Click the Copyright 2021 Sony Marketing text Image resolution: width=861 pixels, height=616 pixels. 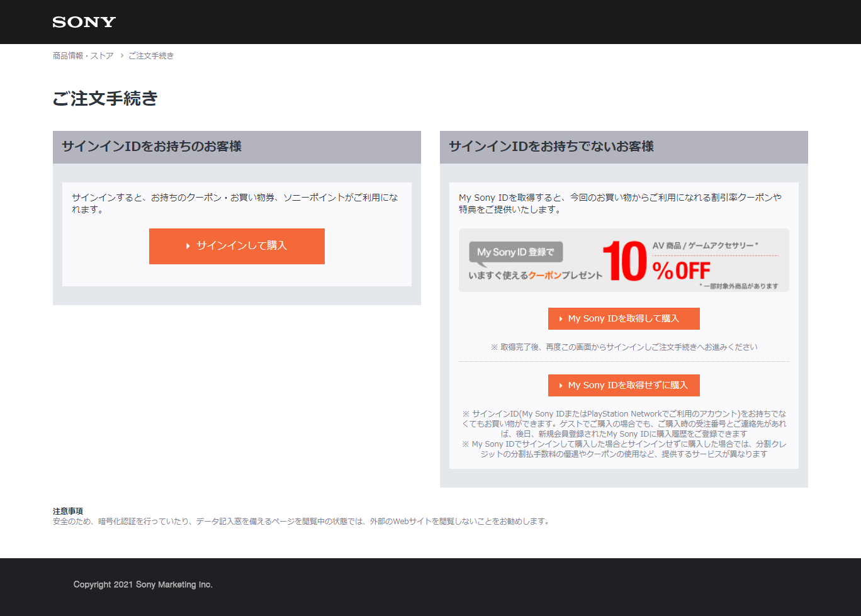143,585
